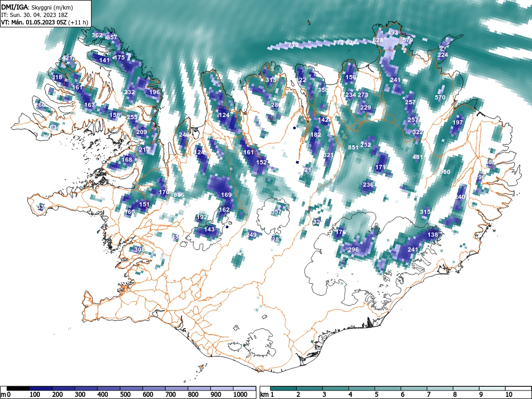Click the visibility value 171
Screen dimensions: 532x399
pos(380,167)
